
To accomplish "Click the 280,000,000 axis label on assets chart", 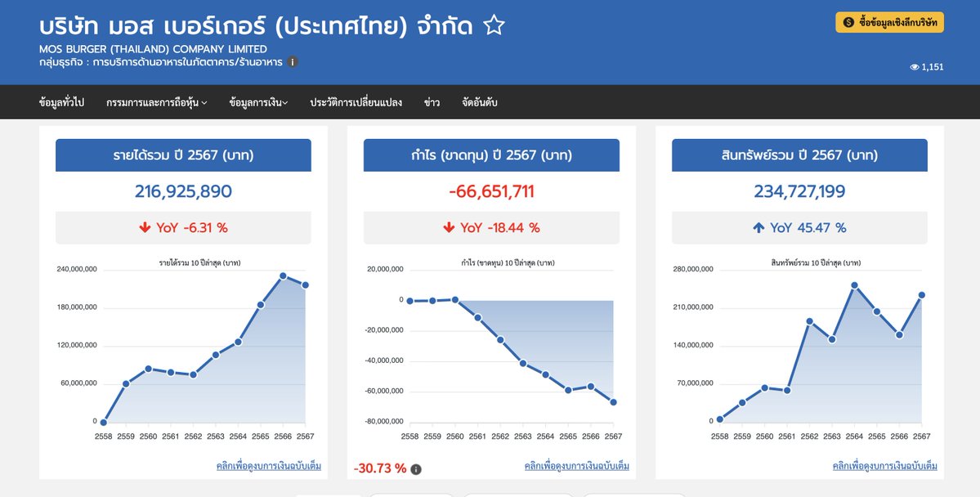I will (x=692, y=270).
